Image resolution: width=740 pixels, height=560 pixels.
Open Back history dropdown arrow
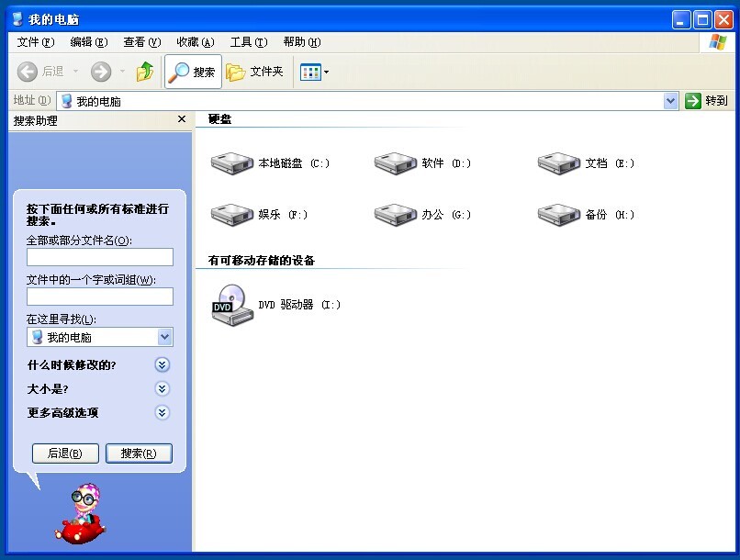75,72
